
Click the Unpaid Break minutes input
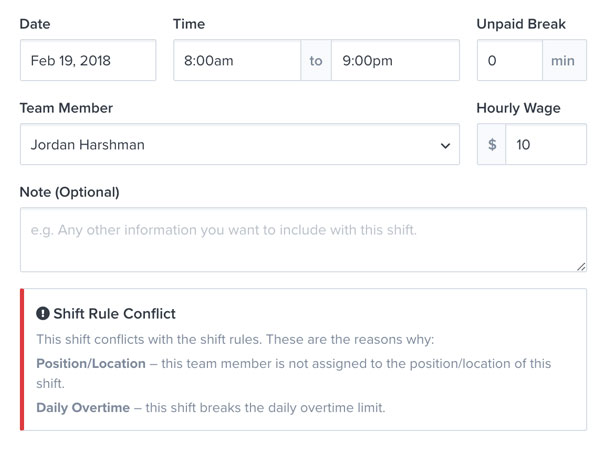(510, 60)
